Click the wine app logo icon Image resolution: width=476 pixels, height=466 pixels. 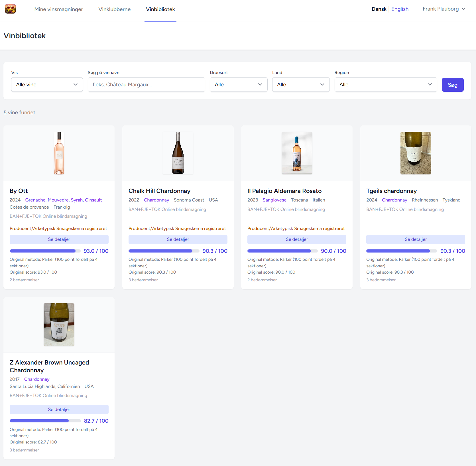click(10, 9)
